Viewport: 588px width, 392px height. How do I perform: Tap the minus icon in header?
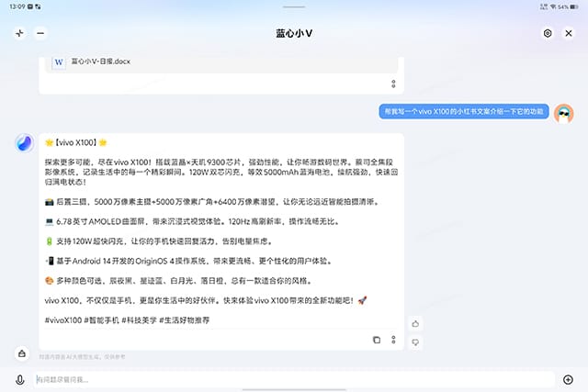tap(40, 33)
